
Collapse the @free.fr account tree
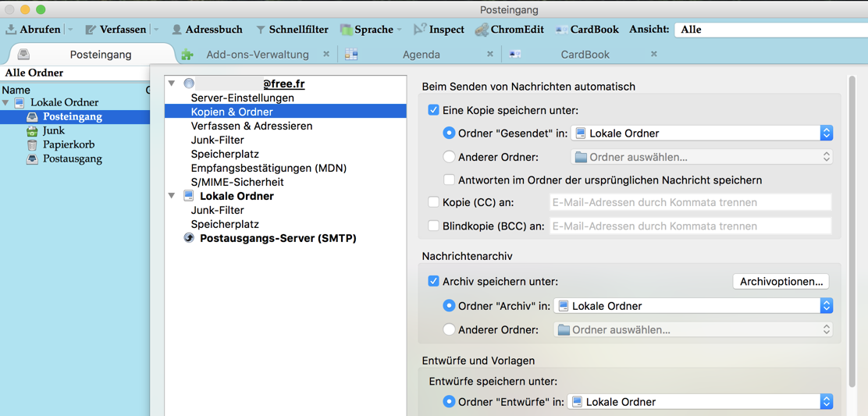172,84
